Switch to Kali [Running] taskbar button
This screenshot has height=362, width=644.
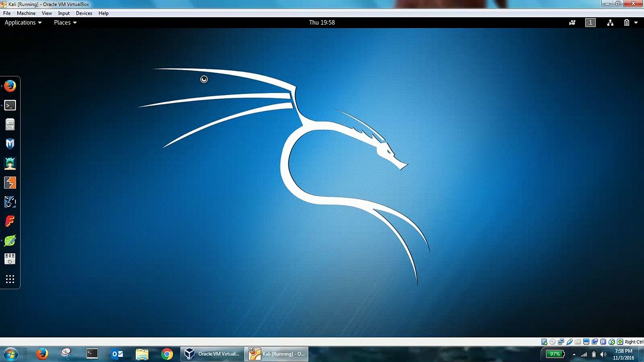tap(277, 354)
